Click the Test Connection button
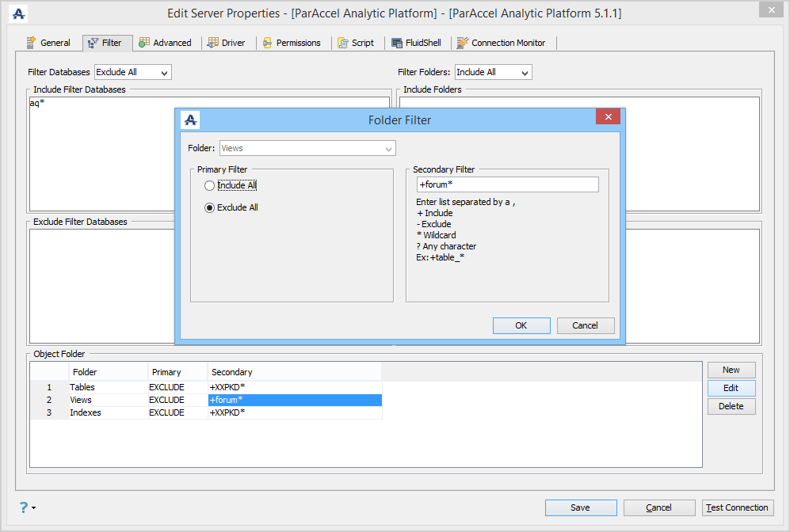 coord(738,507)
